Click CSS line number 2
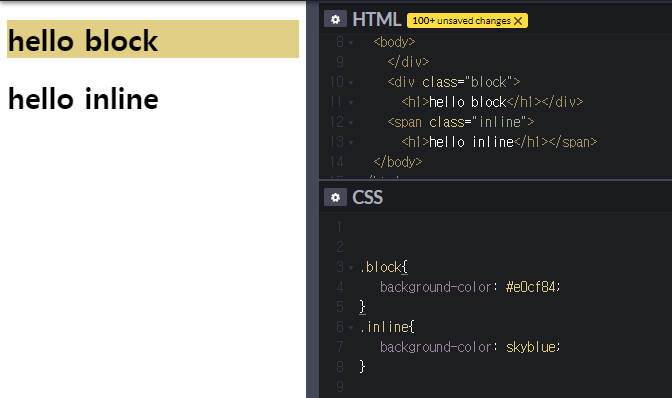 pos(340,247)
